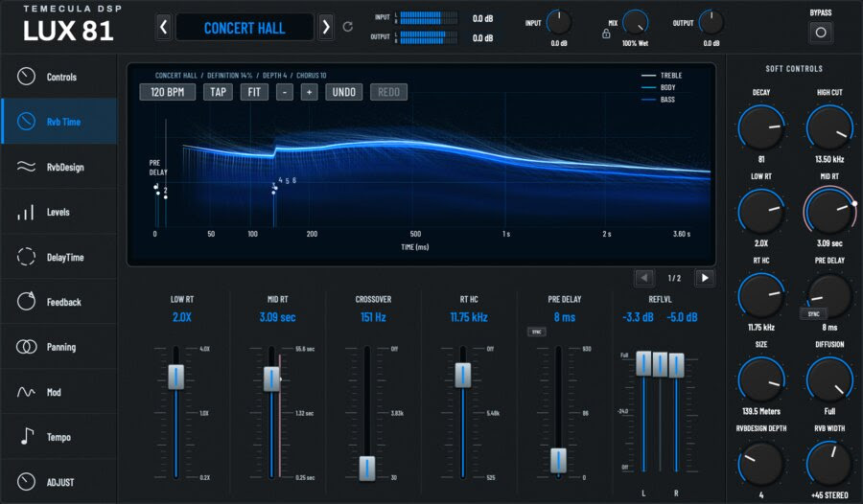This screenshot has width=863, height=504.
Task: Click the Controls dial icon
Action: (26, 77)
